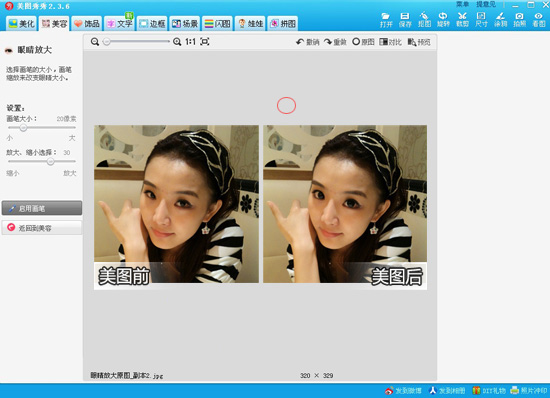
Task: Send the photo to the album (发到相册)
Action: coord(447,391)
